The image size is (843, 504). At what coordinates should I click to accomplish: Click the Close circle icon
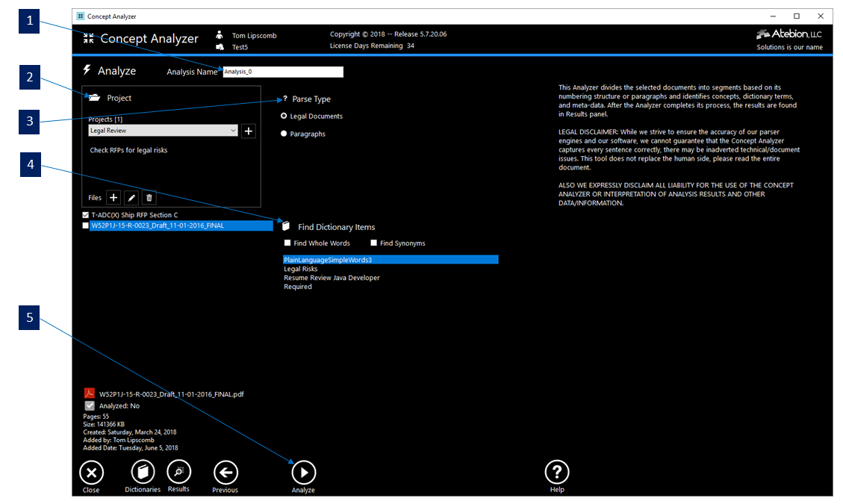tap(91, 473)
